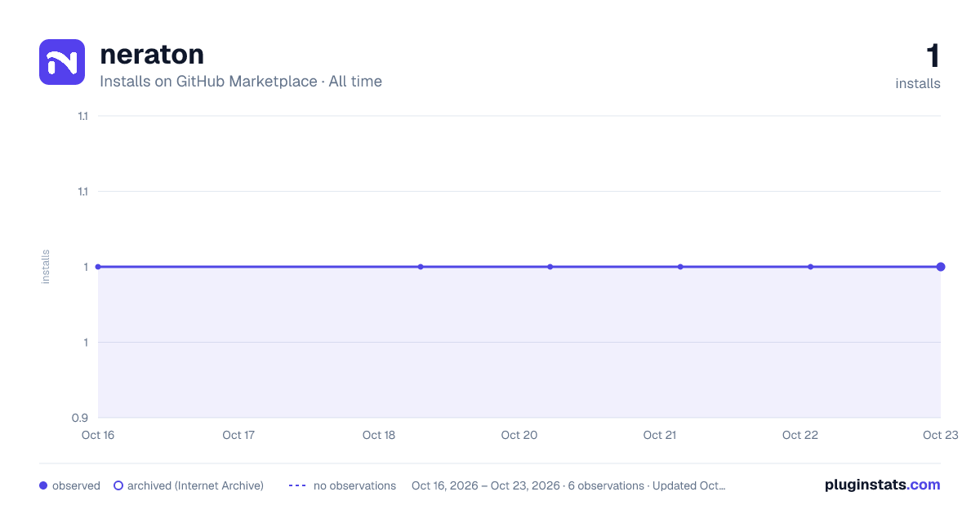Click the Oct 17 x-axis label

click(x=238, y=436)
